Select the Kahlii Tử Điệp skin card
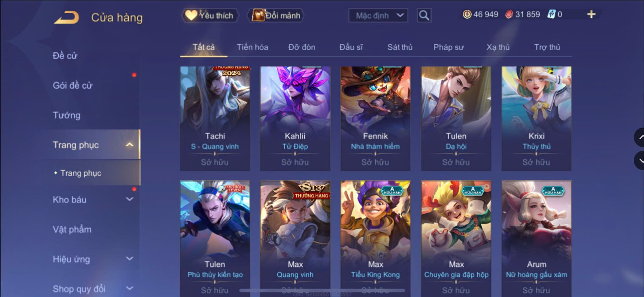This screenshot has height=297, width=644. pos(295,119)
